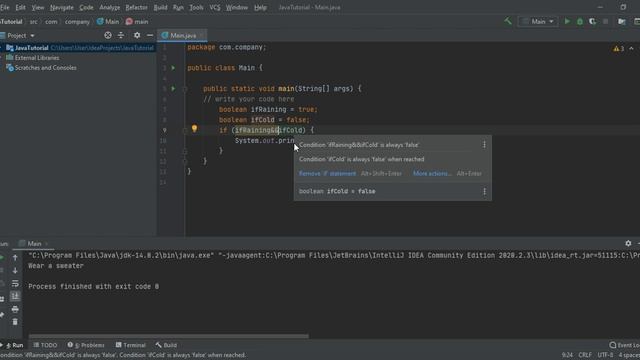Open the Help menu
The height and width of the screenshot is (360, 640).
click(260, 7)
